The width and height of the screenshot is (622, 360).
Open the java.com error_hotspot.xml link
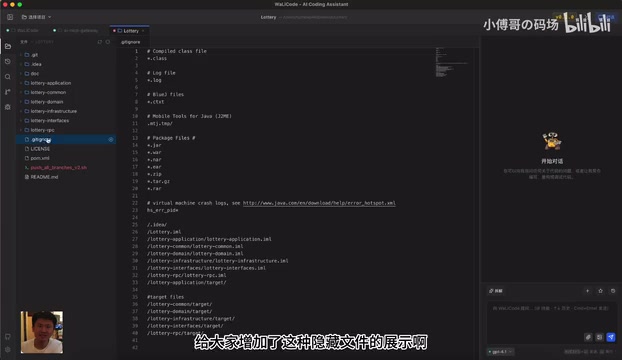tap(319, 203)
